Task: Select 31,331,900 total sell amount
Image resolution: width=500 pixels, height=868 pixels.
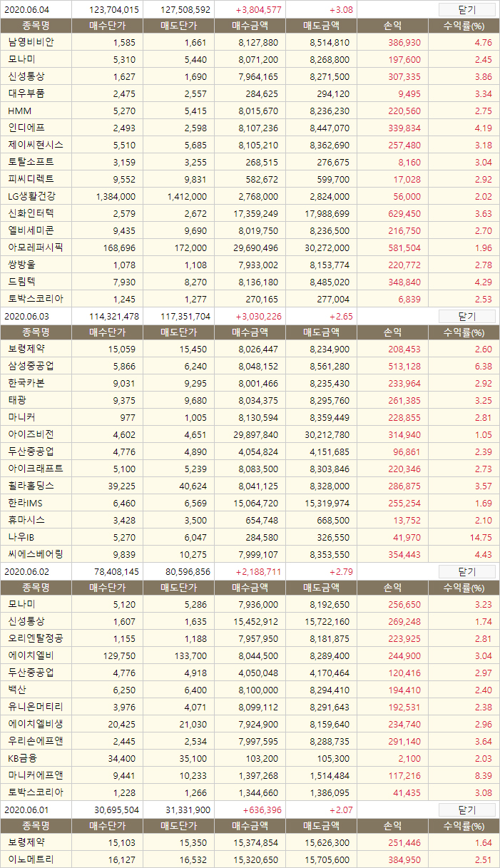Action: coord(188,810)
